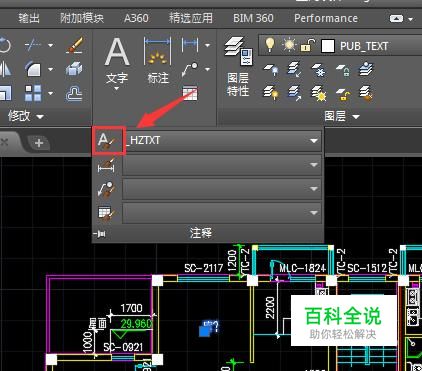Open the 精选应用 ribbon tab
Image resolution: width=422 pixels, height=371 pixels.
pos(190,18)
